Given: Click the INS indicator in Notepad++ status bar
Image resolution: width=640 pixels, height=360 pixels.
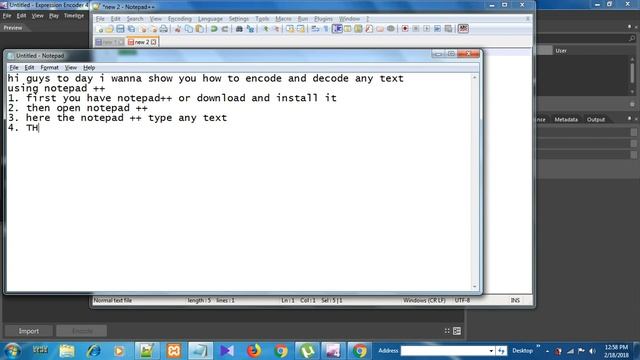Looking at the screenshot, I should tap(515, 300).
